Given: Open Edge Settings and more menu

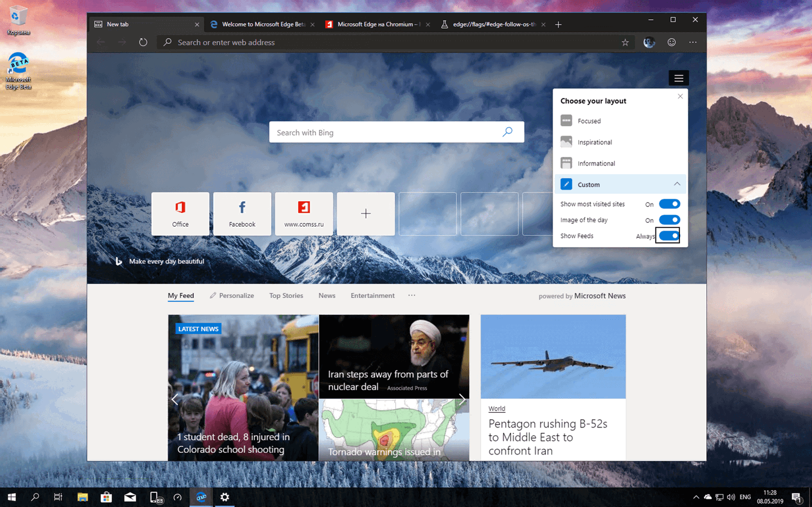Looking at the screenshot, I should [693, 42].
